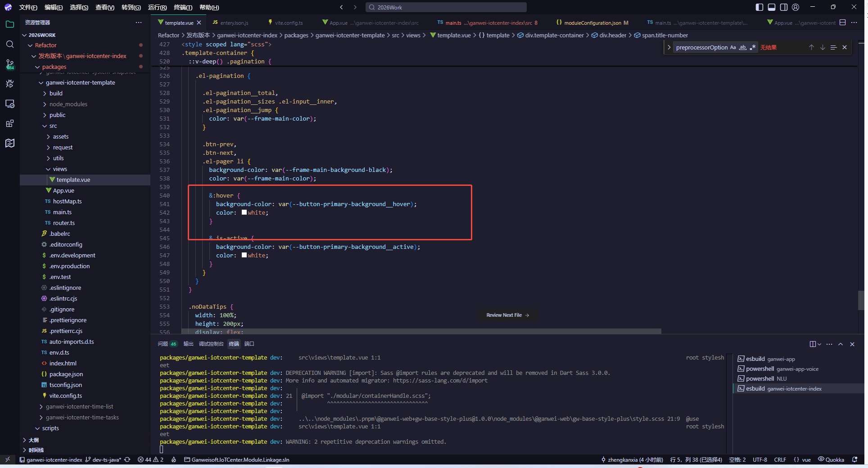Open the Explorer view in activity bar
The height and width of the screenshot is (468, 868).
(x=10, y=24)
